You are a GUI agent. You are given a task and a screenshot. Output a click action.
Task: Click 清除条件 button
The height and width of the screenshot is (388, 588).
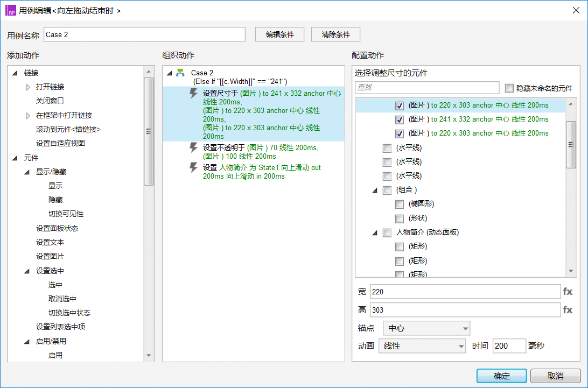pyautogui.click(x=335, y=34)
